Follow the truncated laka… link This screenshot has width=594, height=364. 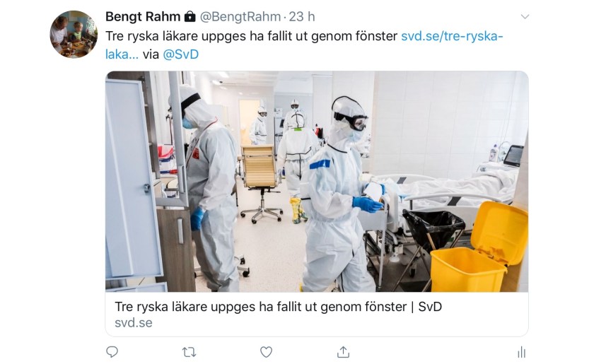click(122, 54)
